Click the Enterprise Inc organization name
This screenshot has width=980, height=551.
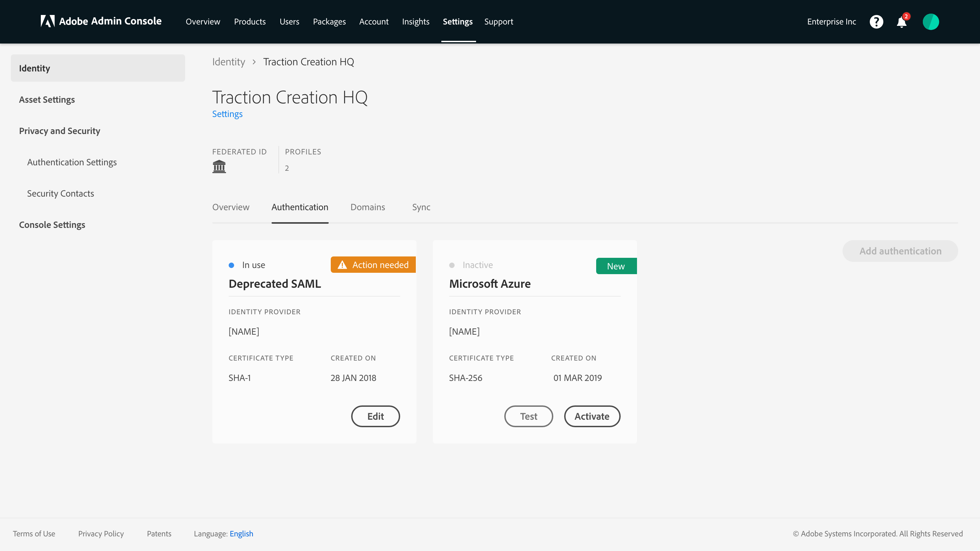click(832, 22)
